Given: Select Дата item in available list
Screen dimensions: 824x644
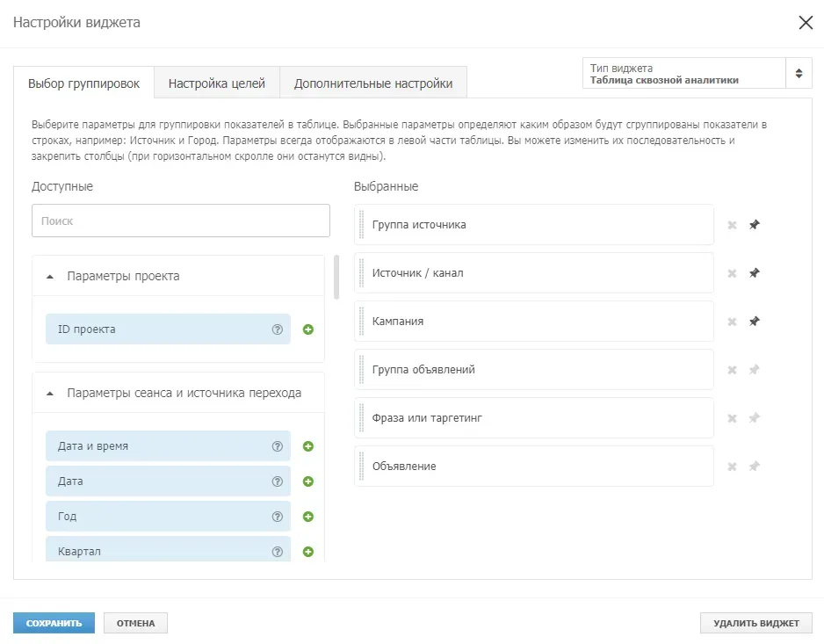Looking at the screenshot, I should coord(168,481).
